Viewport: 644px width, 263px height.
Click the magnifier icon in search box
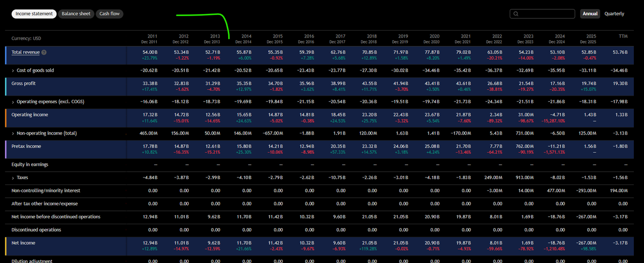point(516,13)
